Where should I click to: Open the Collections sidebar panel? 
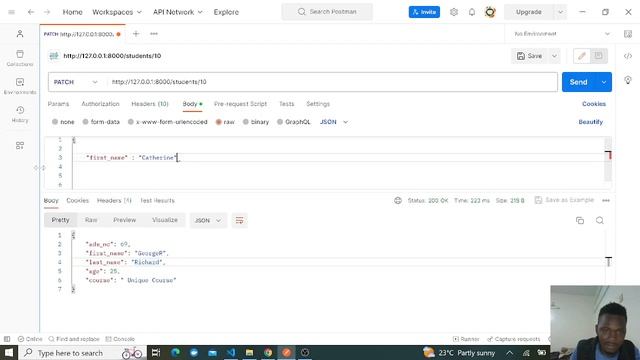[x=20, y=58]
